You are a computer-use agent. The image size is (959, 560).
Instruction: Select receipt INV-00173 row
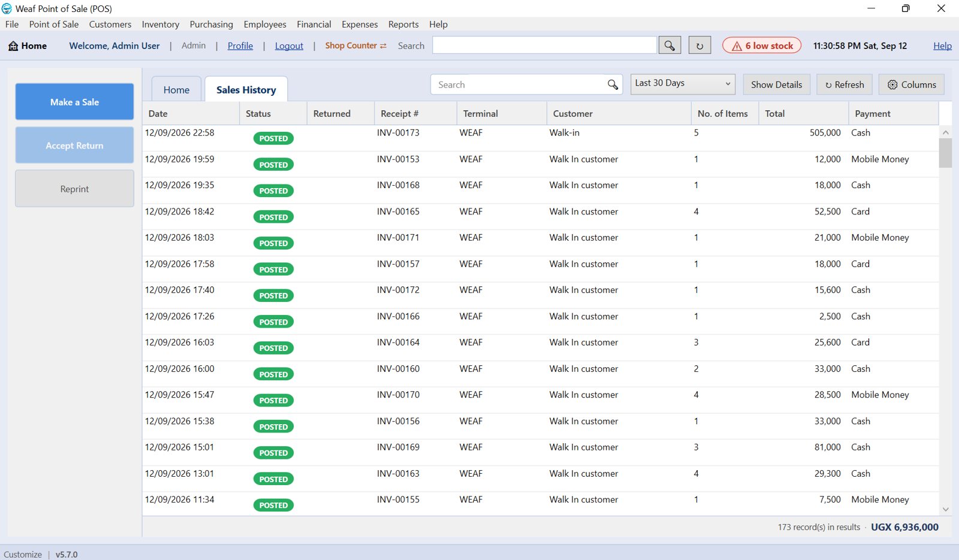(540, 138)
